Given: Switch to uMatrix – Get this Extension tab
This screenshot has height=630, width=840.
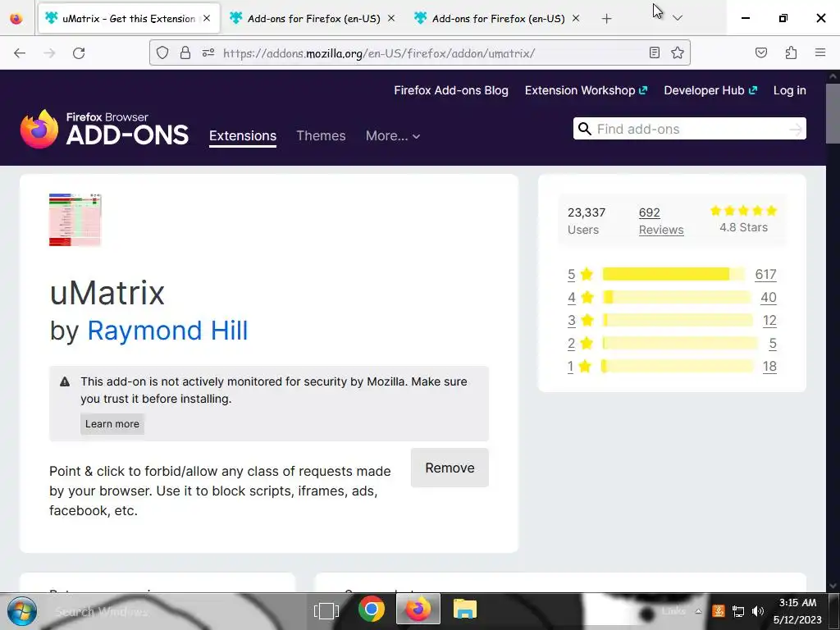Looking at the screenshot, I should pyautogui.click(x=129, y=19).
